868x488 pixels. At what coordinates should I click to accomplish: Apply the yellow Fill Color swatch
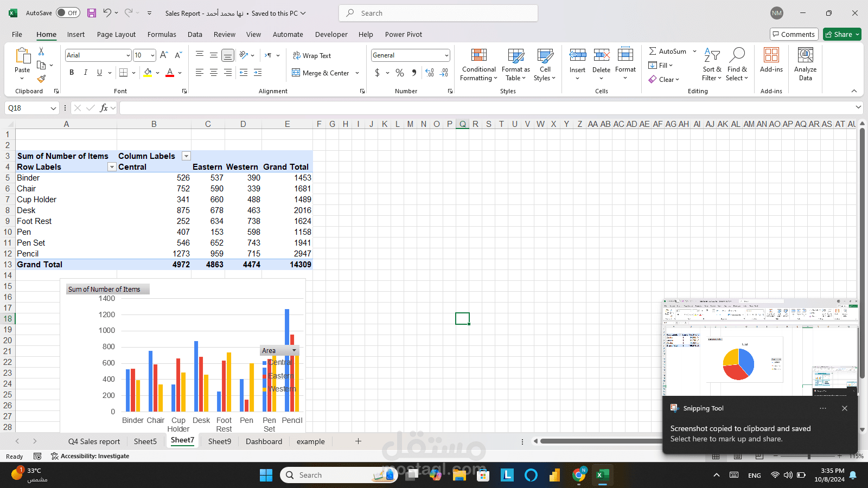[148, 73]
